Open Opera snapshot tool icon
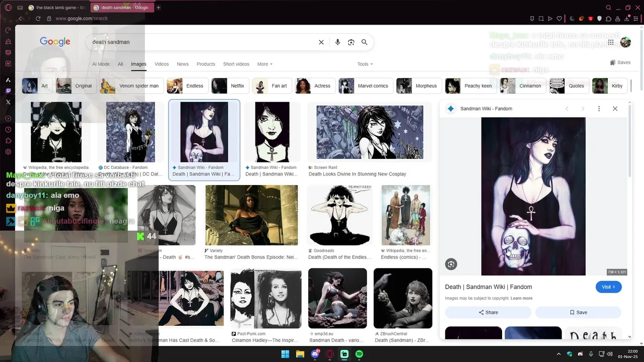 coord(541,19)
